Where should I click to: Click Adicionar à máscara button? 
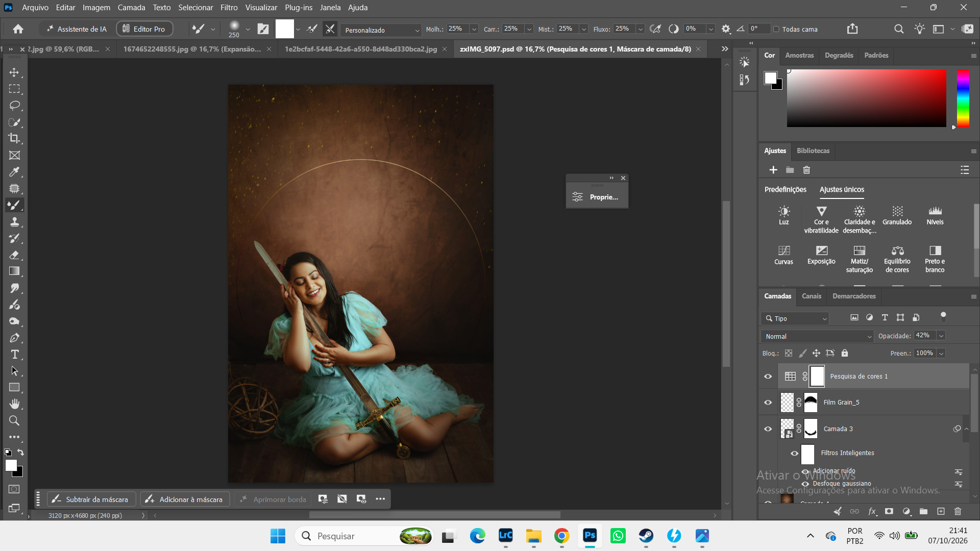tap(185, 499)
